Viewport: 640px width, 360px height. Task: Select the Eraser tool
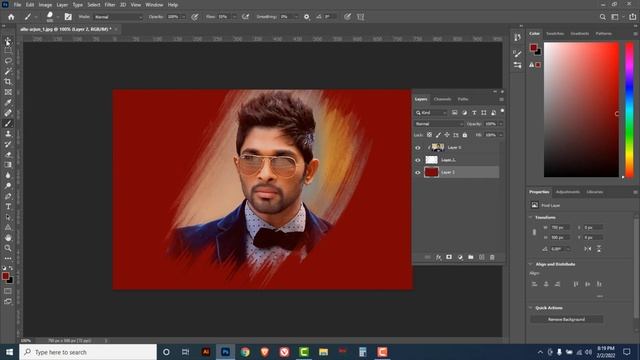[x=8, y=155]
